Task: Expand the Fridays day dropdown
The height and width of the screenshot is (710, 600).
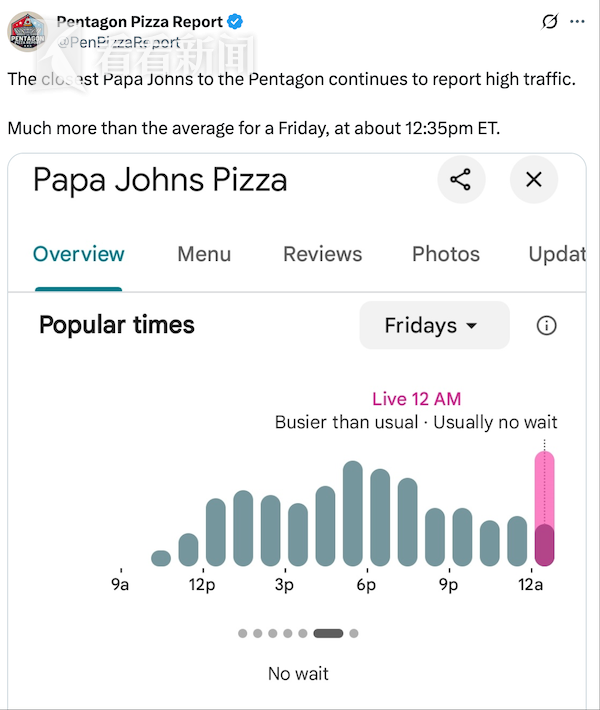Action: [x=433, y=326]
